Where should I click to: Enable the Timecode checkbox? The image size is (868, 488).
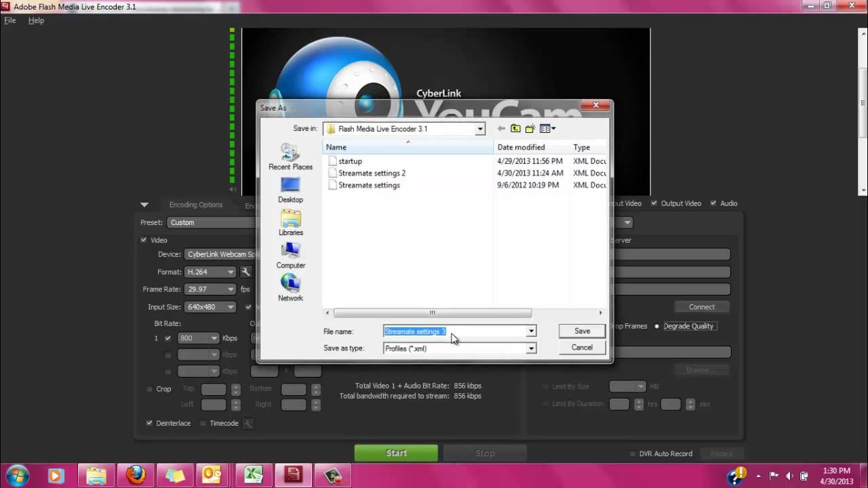pos(203,424)
